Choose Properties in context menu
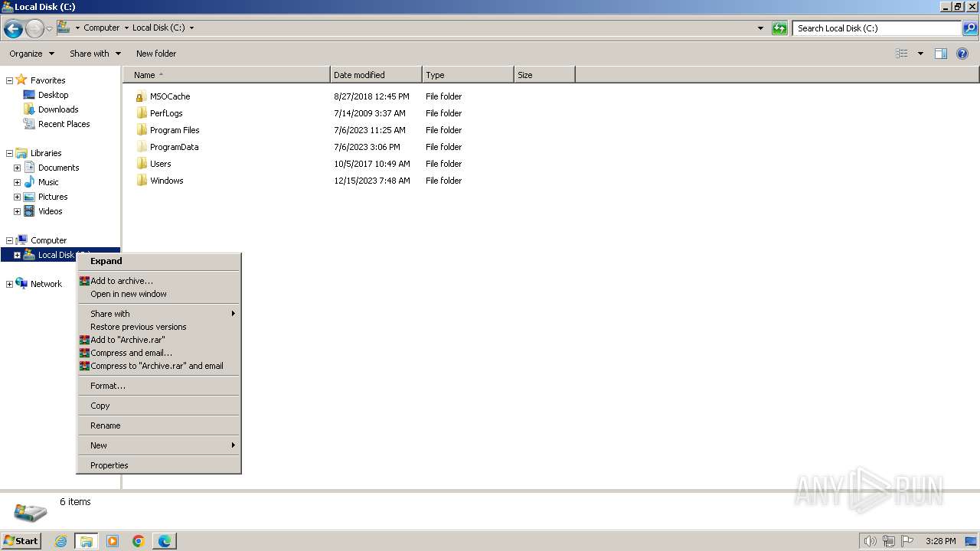The width and height of the screenshot is (980, 551). click(x=158, y=465)
